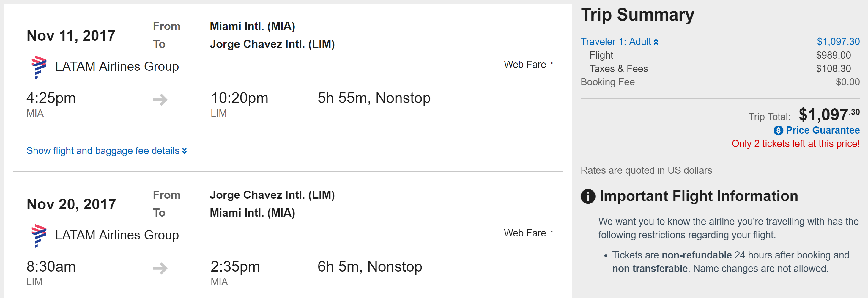Click the Price Guarantee dollar icon
The image size is (868, 298).
click(x=778, y=131)
